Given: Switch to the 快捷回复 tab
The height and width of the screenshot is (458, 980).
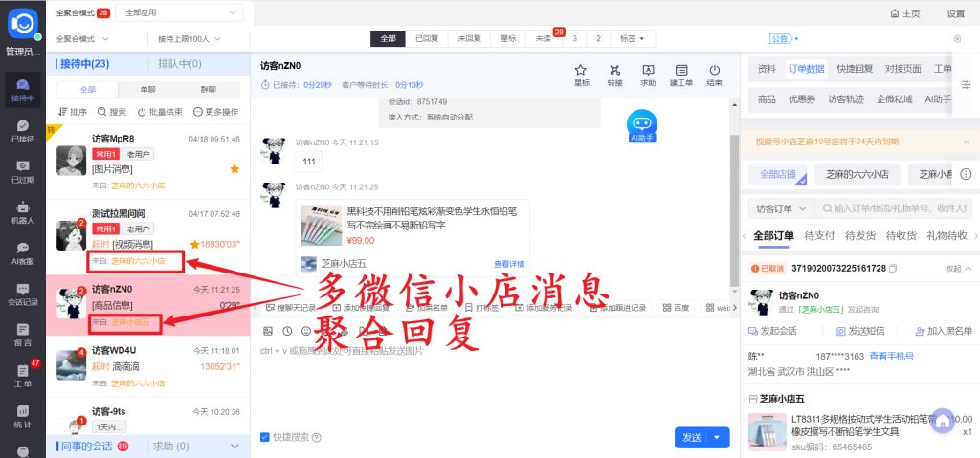Looking at the screenshot, I should [x=854, y=69].
